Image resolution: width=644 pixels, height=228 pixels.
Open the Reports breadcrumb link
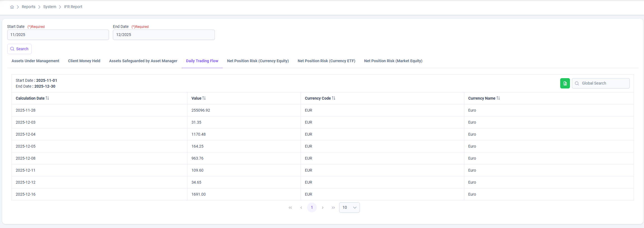(28, 7)
